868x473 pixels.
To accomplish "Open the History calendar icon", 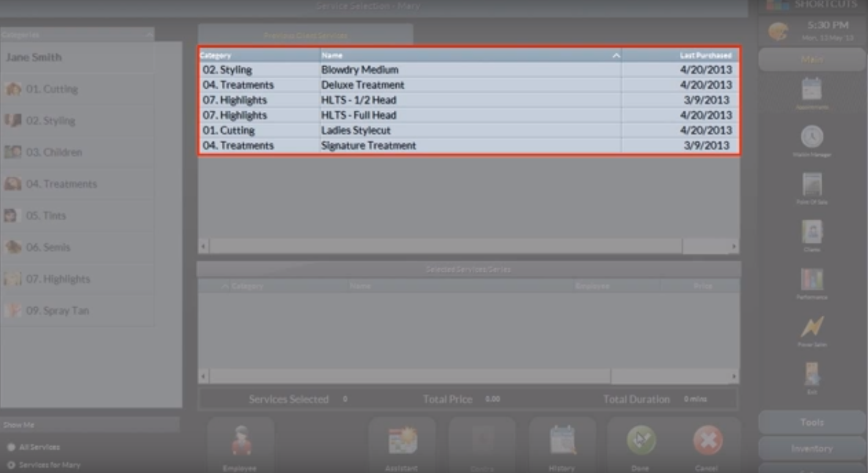I will [562, 441].
